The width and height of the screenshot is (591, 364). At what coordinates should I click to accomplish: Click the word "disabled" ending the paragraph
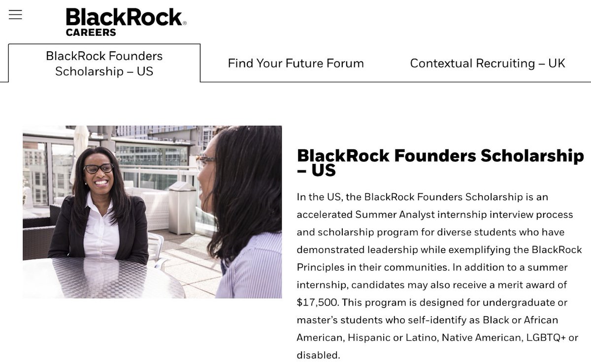coord(318,355)
